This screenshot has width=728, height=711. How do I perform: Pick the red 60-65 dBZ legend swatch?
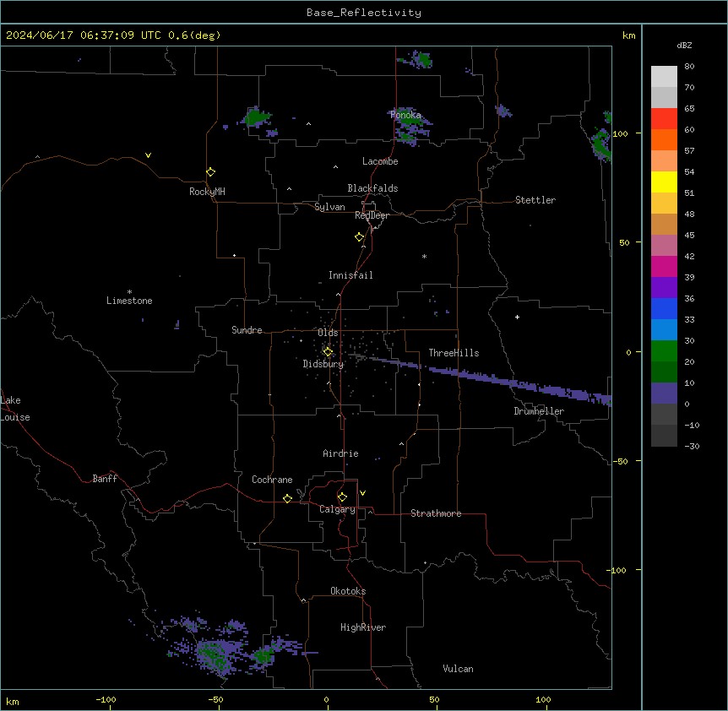coord(664,119)
